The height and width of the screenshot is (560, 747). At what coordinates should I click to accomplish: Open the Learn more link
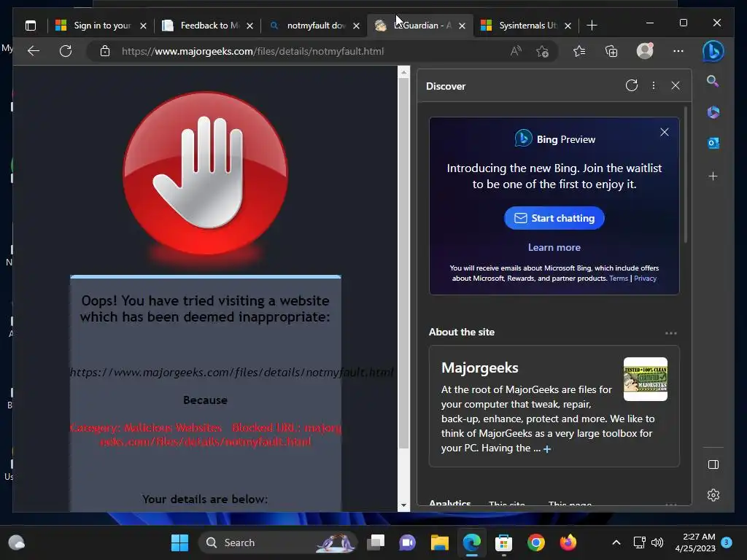554,247
